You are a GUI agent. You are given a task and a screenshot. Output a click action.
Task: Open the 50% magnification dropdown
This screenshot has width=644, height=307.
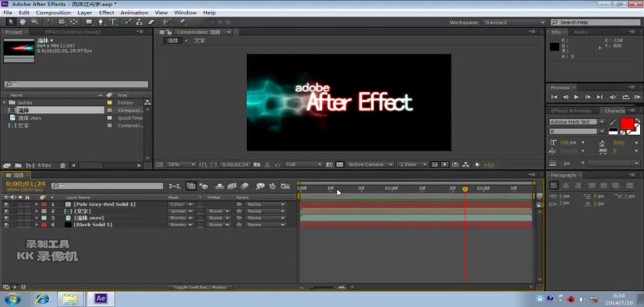point(181,164)
